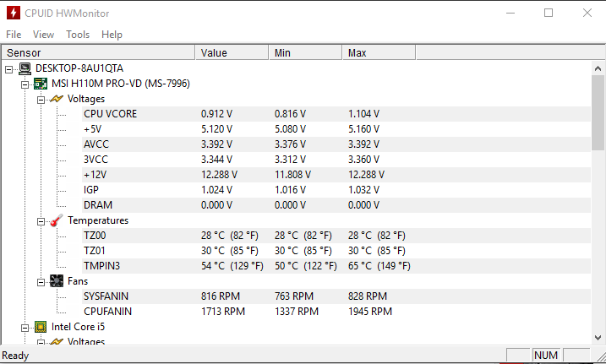Click the MSI H110M motherboard icon
This screenshot has width=606, height=364.
point(41,84)
